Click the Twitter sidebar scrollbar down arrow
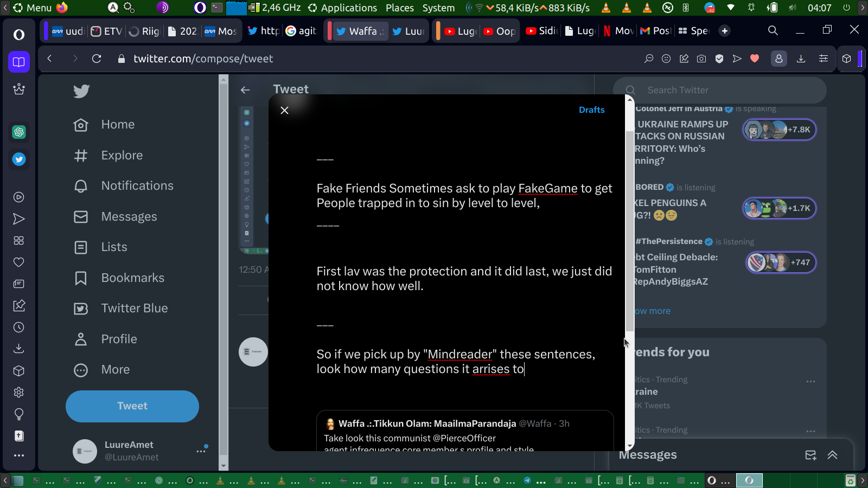 pos(223,466)
